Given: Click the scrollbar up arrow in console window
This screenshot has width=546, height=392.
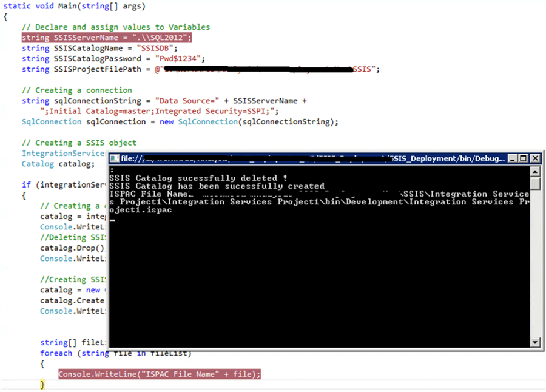Looking at the screenshot, I should (535, 171).
